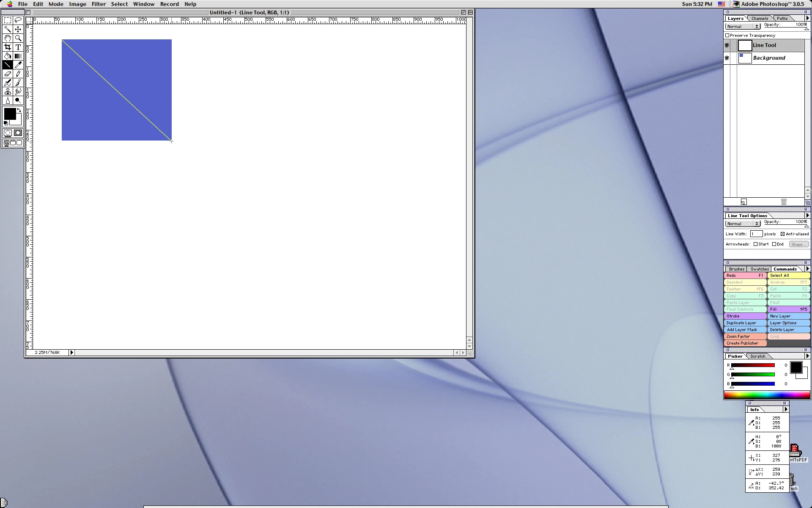This screenshot has width=812, height=508.
Task: Open Line Tool Options mode dropdown
Action: pyautogui.click(x=743, y=224)
